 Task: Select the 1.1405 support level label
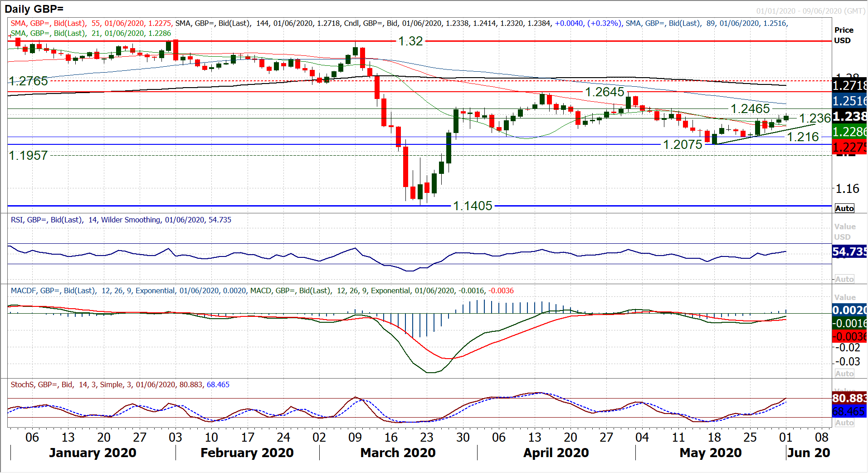click(473, 206)
